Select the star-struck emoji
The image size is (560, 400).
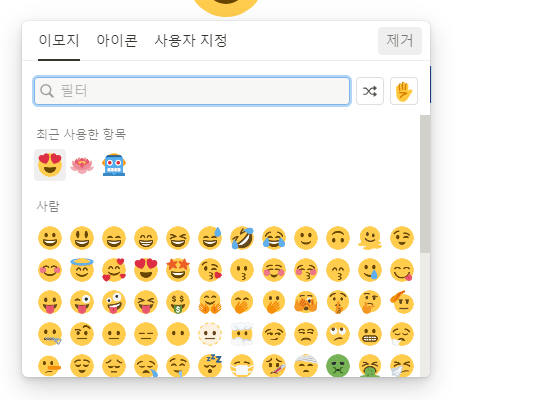(178, 270)
